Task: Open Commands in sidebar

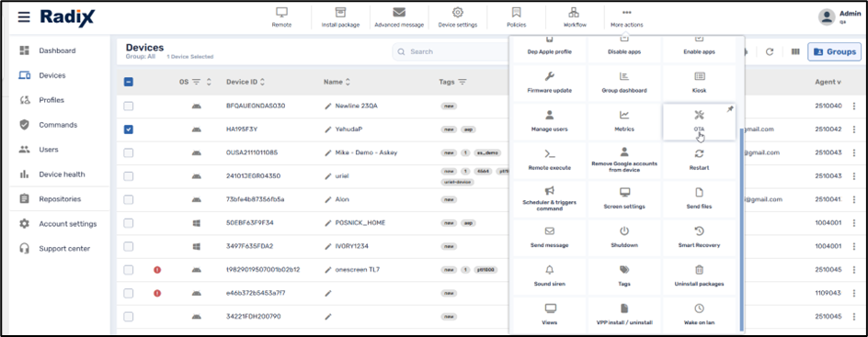Action: pos(58,125)
